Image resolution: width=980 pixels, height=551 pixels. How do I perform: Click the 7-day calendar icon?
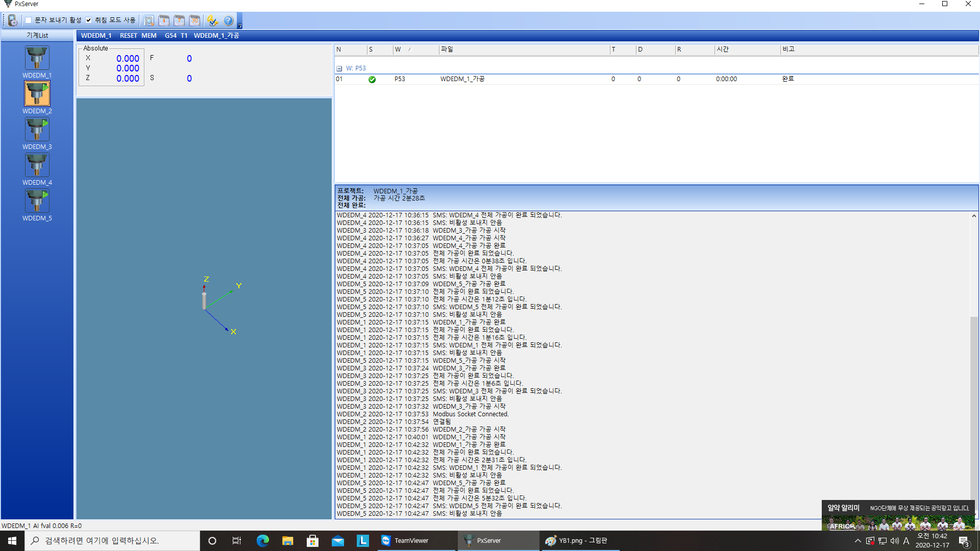pyautogui.click(x=179, y=20)
